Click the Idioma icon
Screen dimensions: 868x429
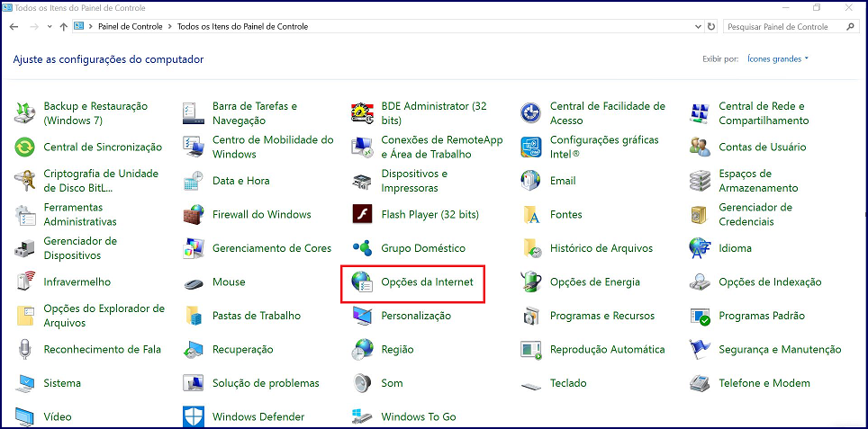701,248
